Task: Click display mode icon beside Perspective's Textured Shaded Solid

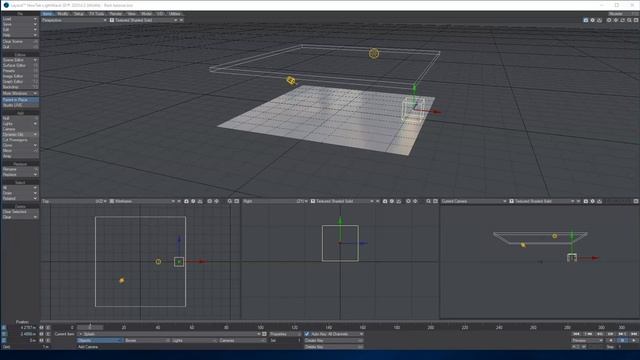Action: [112, 20]
